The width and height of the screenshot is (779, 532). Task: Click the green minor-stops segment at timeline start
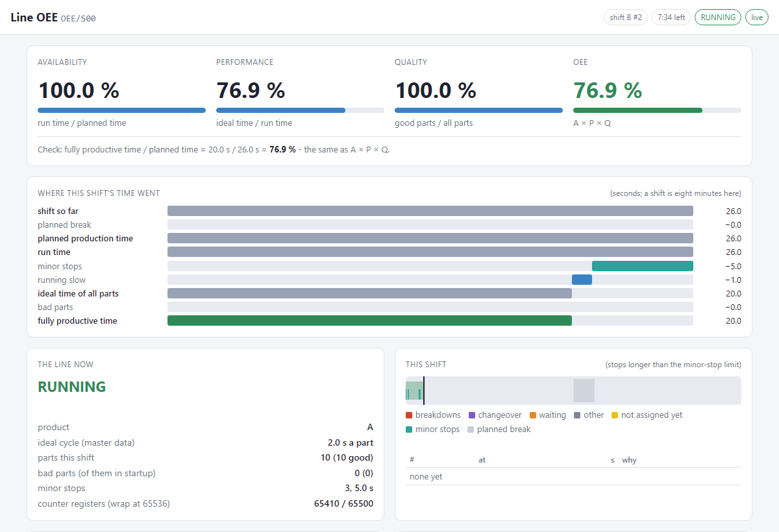(414, 391)
